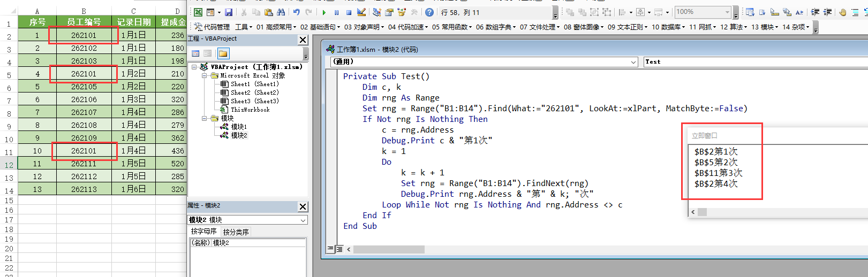Click the 代码管理 toolbar button
868x277 pixels.
pos(212,27)
